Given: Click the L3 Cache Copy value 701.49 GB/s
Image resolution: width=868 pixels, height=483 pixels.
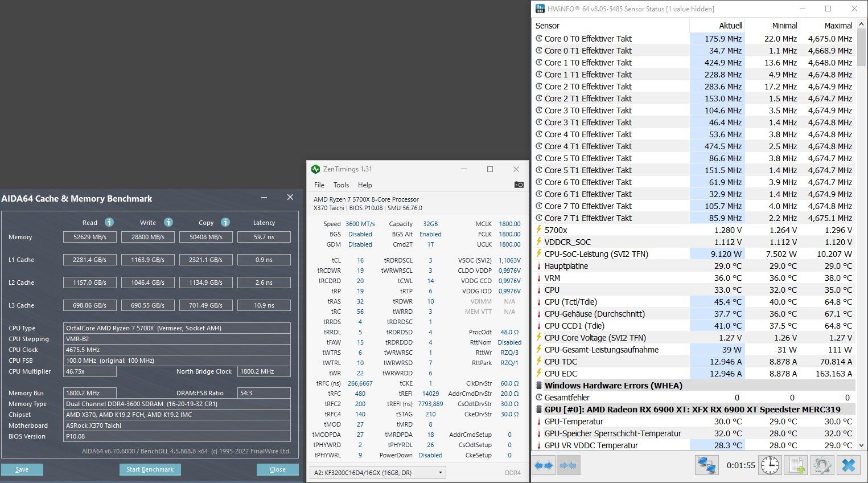Looking at the screenshot, I should (x=206, y=305).
